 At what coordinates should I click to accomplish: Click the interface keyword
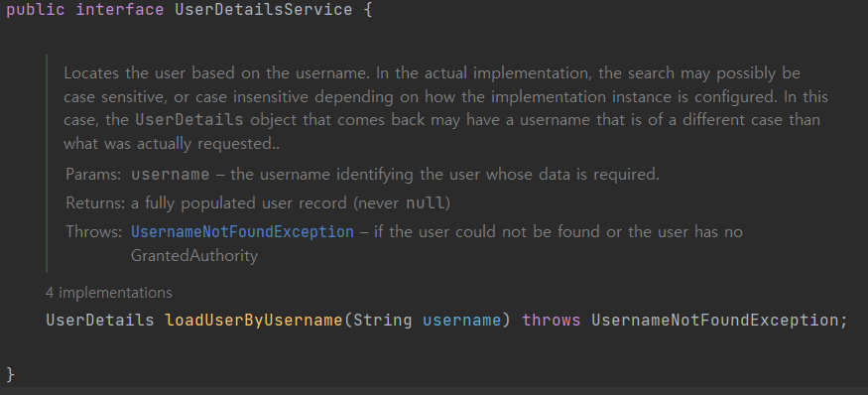(x=120, y=10)
